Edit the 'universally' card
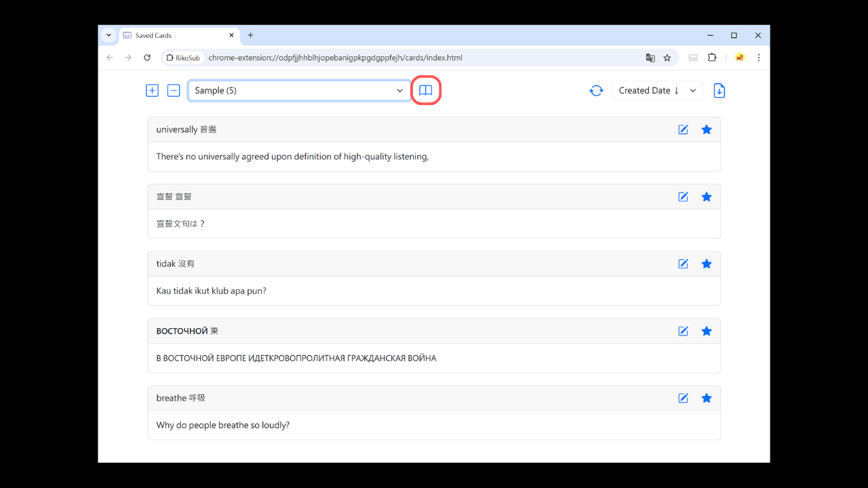Image resolution: width=868 pixels, height=488 pixels. (x=683, y=129)
